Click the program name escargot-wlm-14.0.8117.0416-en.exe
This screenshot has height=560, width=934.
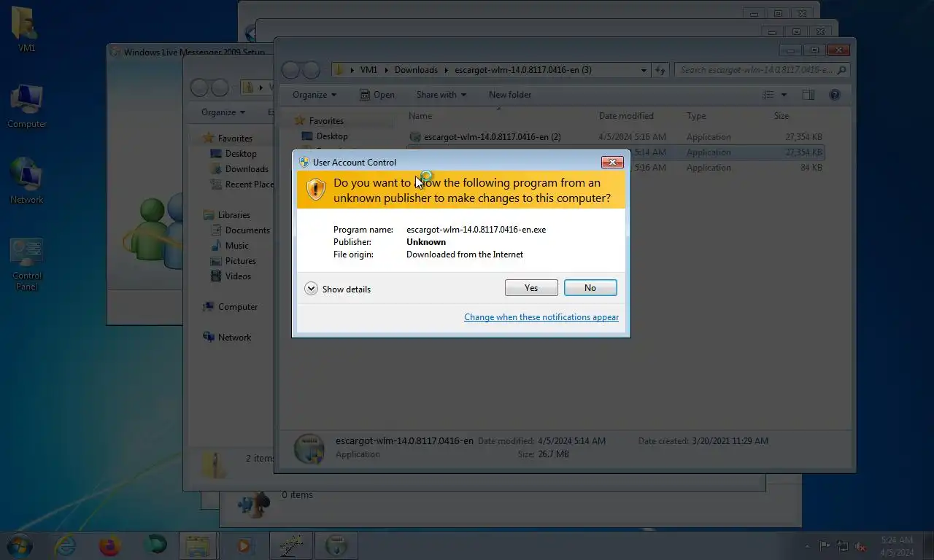click(x=476, y=230)
